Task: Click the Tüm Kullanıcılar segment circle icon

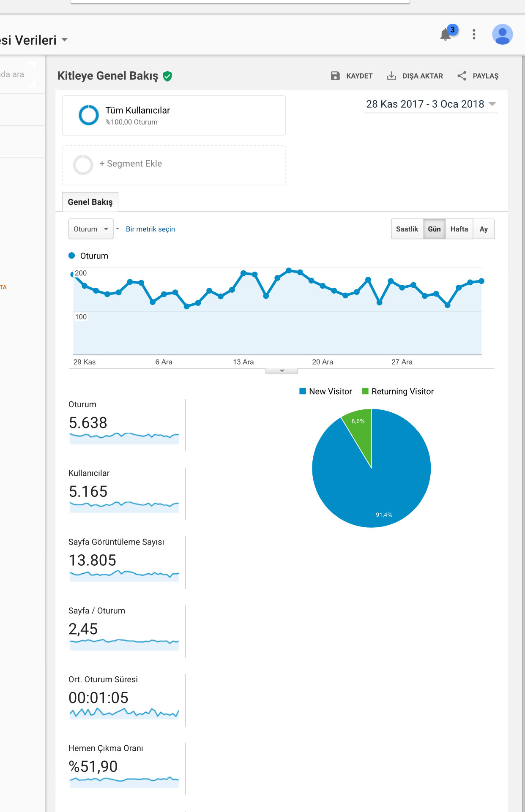Action: pyautogui.click(x=89, y=115)
